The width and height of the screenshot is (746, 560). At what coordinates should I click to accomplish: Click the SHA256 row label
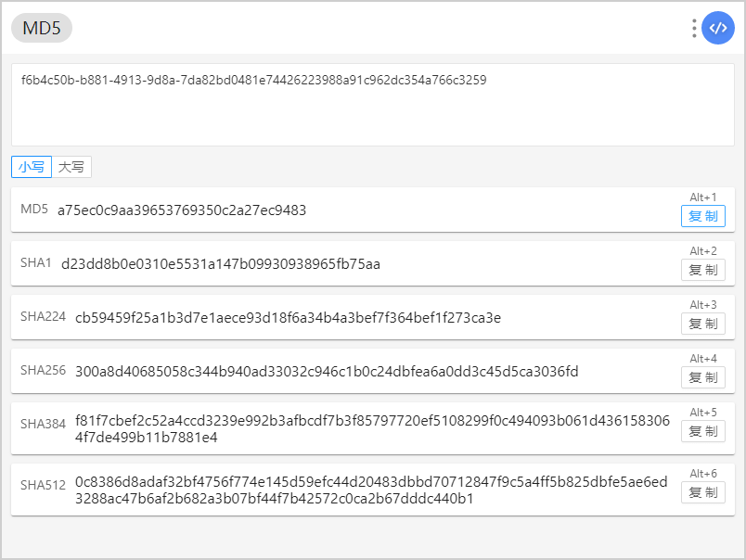[43, 370]
